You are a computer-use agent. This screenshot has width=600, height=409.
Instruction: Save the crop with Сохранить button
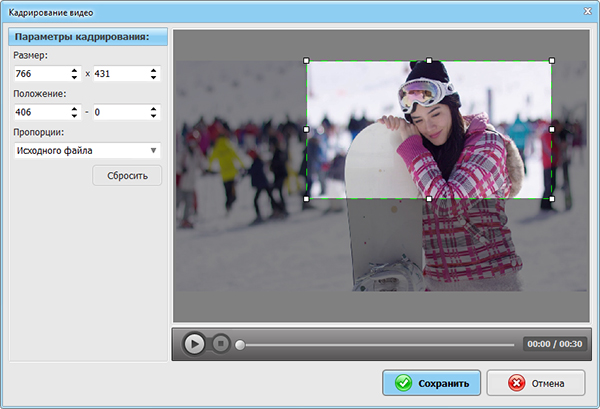(x=432, y=383)
